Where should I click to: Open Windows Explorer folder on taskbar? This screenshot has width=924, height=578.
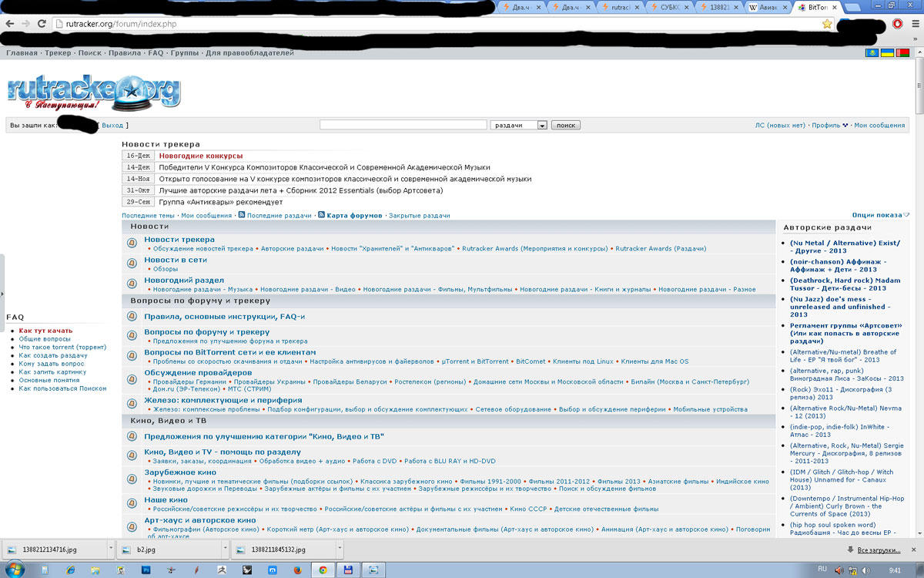(95, 570)
